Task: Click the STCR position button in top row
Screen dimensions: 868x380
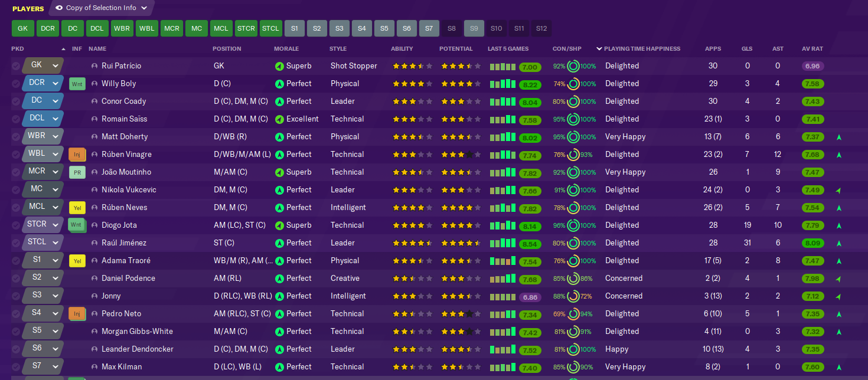Action: (x=246, y=28)
